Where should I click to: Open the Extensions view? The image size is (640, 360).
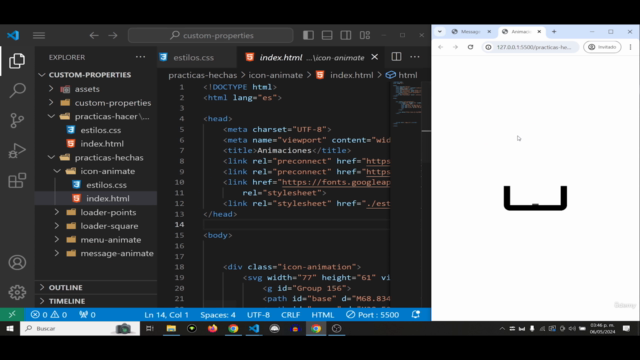click(x=17, y=180)
